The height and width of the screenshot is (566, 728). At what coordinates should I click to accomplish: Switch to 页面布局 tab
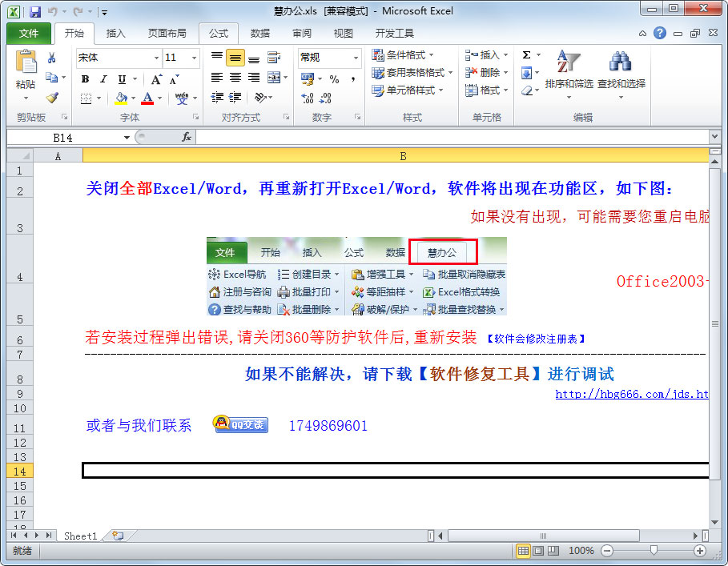click(x=167, y=34)
